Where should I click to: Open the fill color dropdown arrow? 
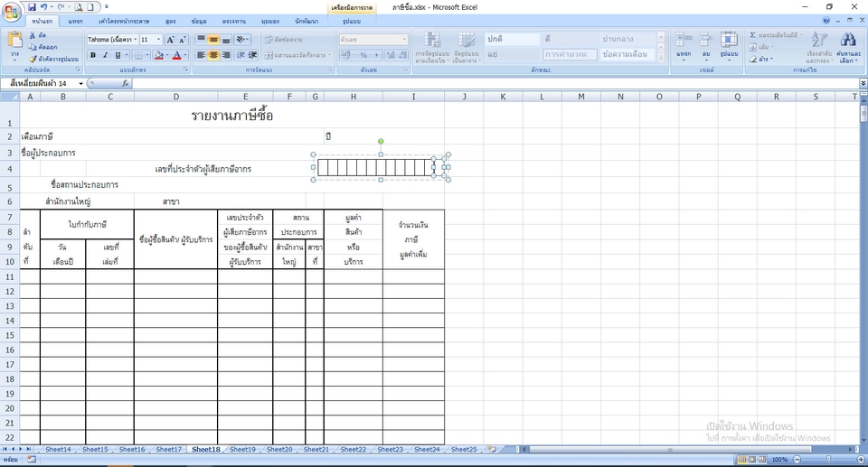167,55
